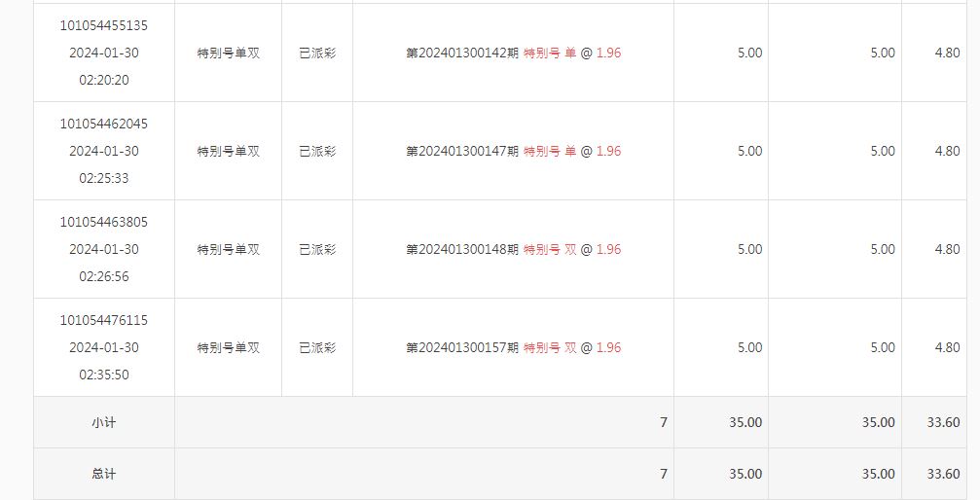Image resolution: width=980 pixels, height=500 pixels.
Task: Click the timestamp 02:35:50
Action: point(104,375)
